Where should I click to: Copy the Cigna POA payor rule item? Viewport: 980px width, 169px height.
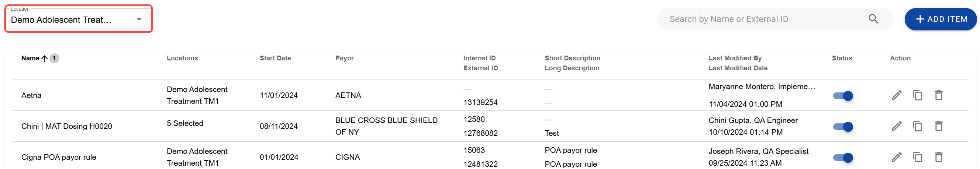coord(917,157)
